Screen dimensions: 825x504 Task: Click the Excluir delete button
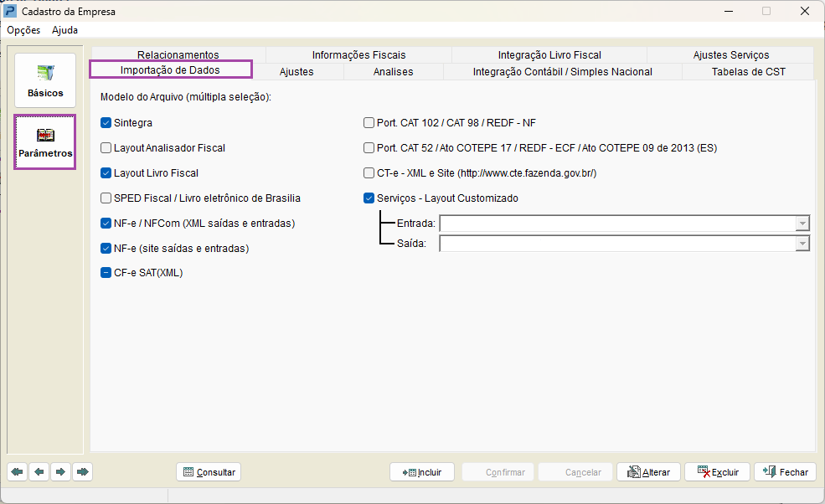[717, 472]
